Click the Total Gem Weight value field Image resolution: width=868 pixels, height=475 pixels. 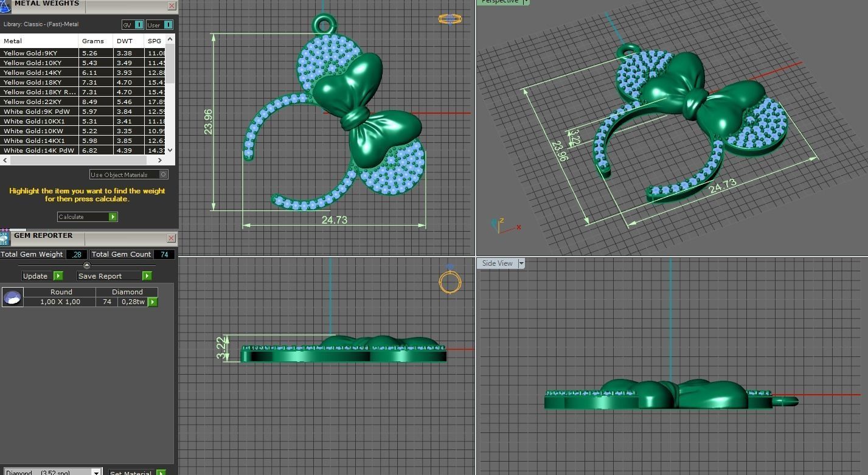click(x=77, y=254)
